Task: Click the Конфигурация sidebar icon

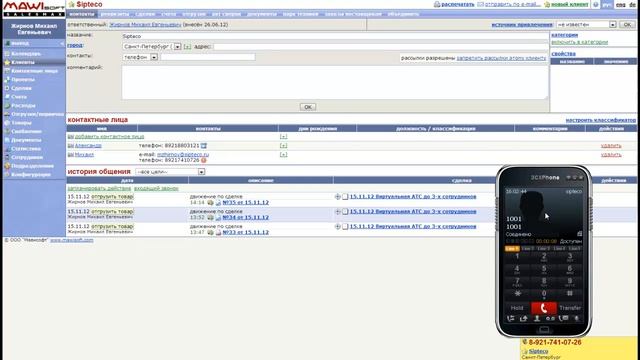Action: pos(7,174)
